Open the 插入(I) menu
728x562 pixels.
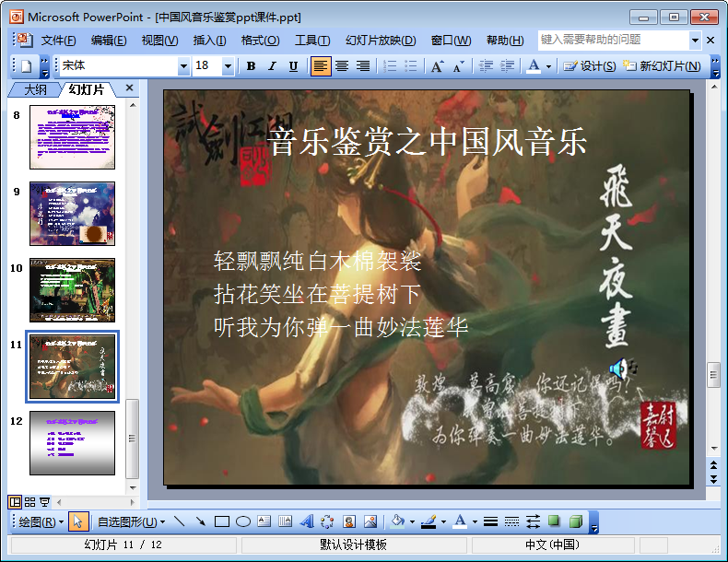pos(209,41)
